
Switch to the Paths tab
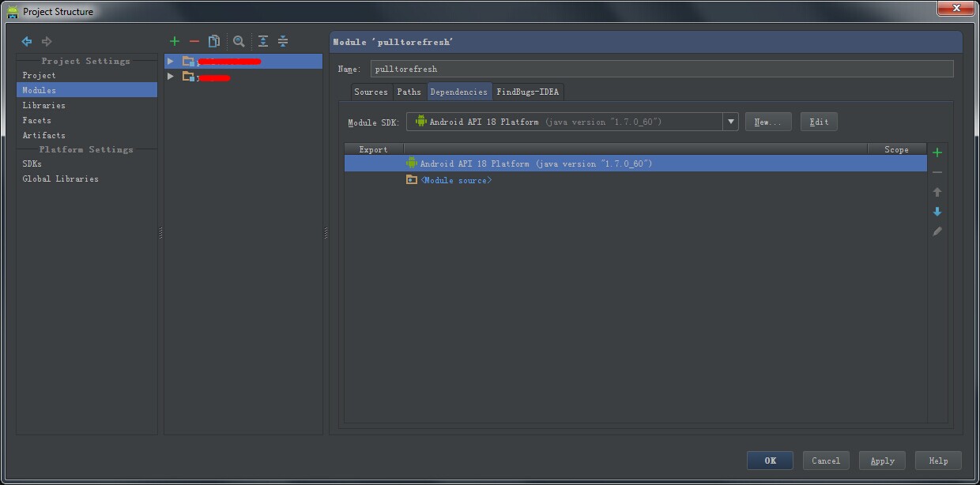[409, 92]
